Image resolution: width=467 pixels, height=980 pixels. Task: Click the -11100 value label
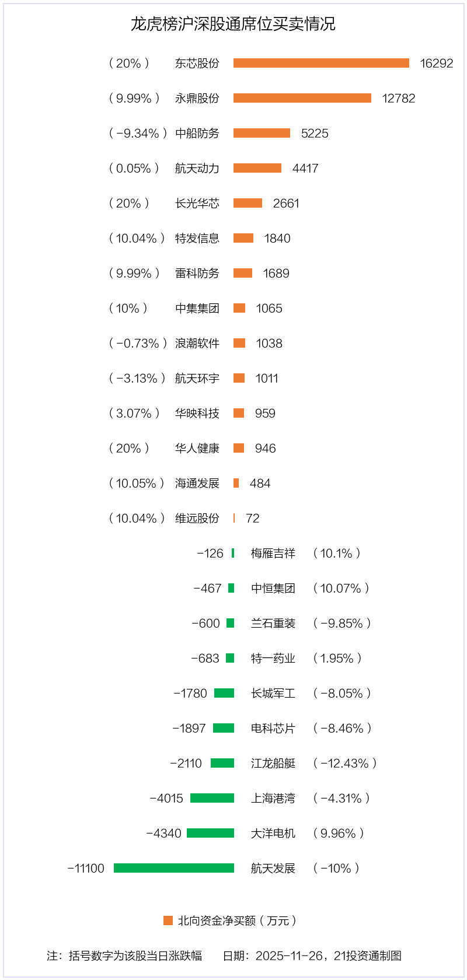click(86, 869)
